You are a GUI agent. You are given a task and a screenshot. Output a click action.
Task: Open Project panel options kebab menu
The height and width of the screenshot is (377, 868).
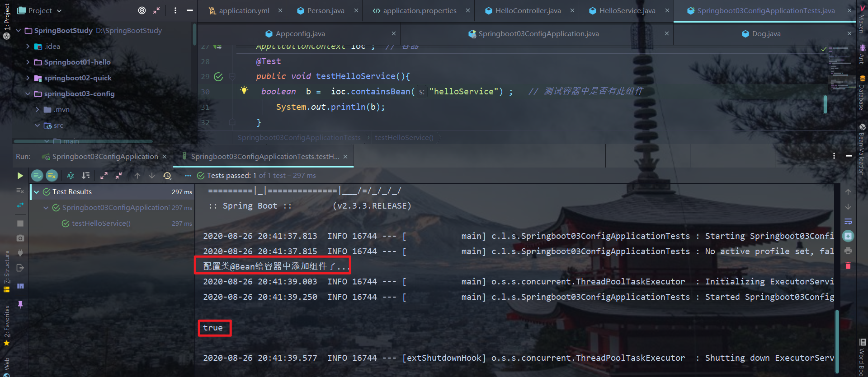(175, 10)
